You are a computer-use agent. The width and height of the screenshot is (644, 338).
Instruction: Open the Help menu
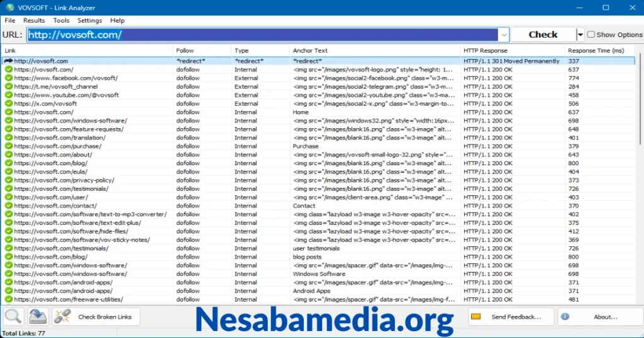117,21
